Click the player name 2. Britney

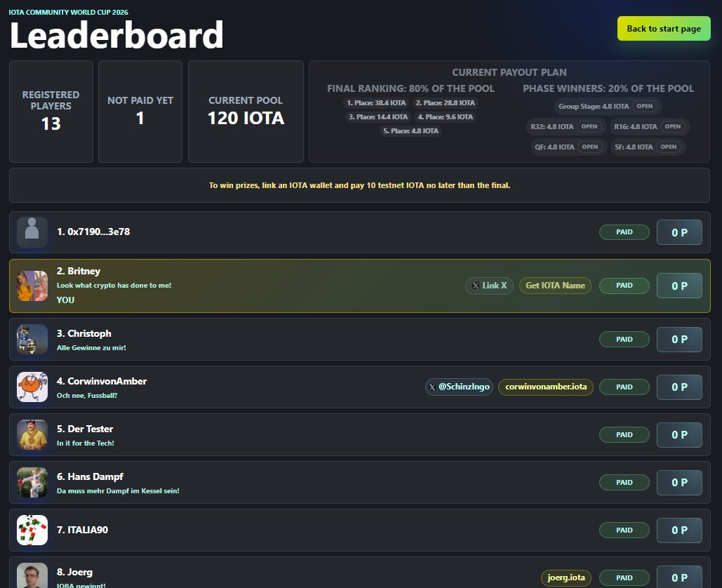coord(79,272)
